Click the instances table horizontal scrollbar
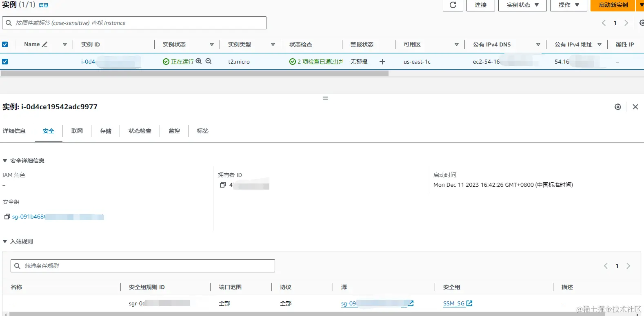Viewport: 644px width, 316px height. [195, 73]
